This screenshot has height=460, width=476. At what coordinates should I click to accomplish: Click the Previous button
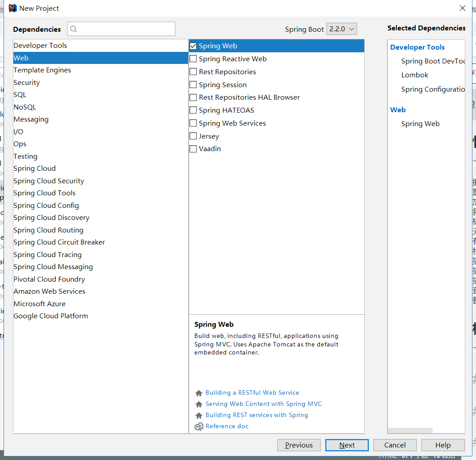299,445
